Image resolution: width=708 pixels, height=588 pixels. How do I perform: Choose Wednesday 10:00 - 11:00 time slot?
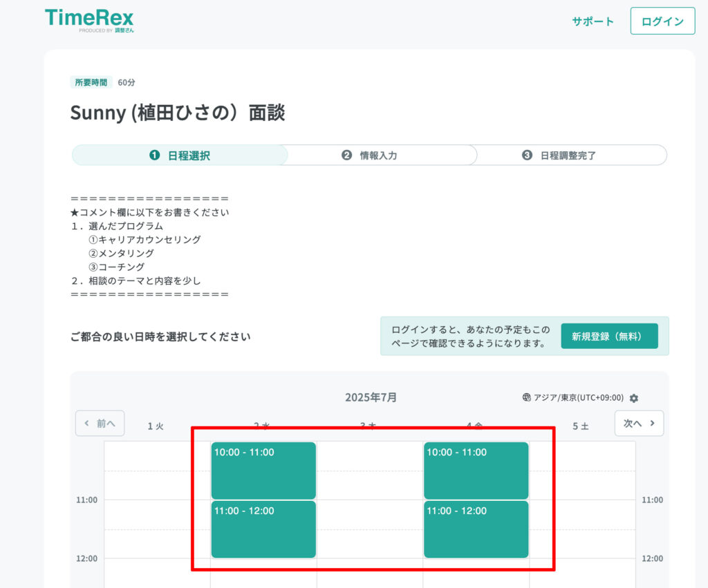[x=263, y=471]
